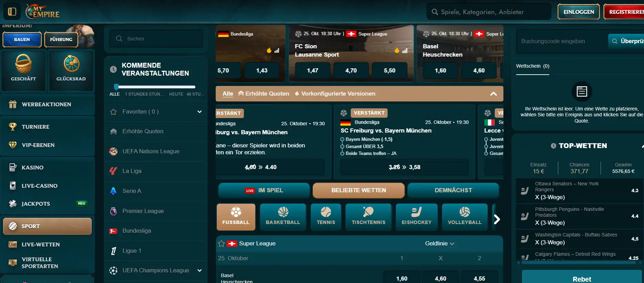Viewport: 644px width, 283px height.
Task: Open the Kasino menu item
Action: (48, 167)
